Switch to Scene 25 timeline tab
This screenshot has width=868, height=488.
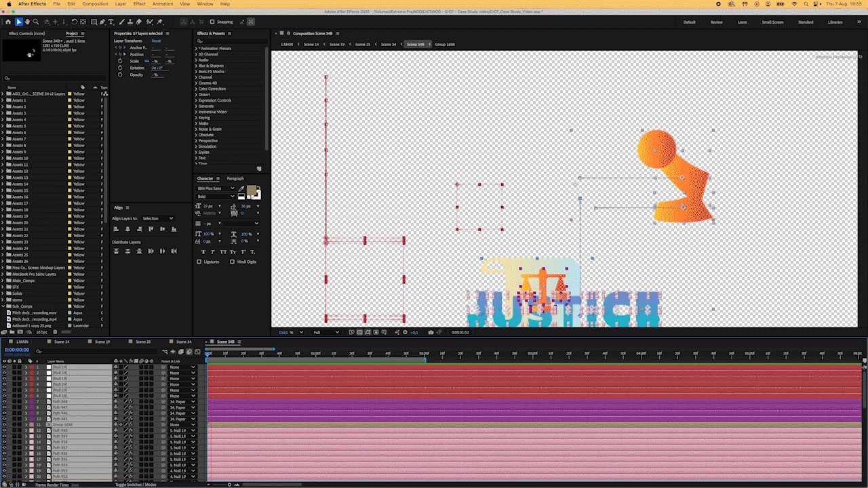point(143,342)
